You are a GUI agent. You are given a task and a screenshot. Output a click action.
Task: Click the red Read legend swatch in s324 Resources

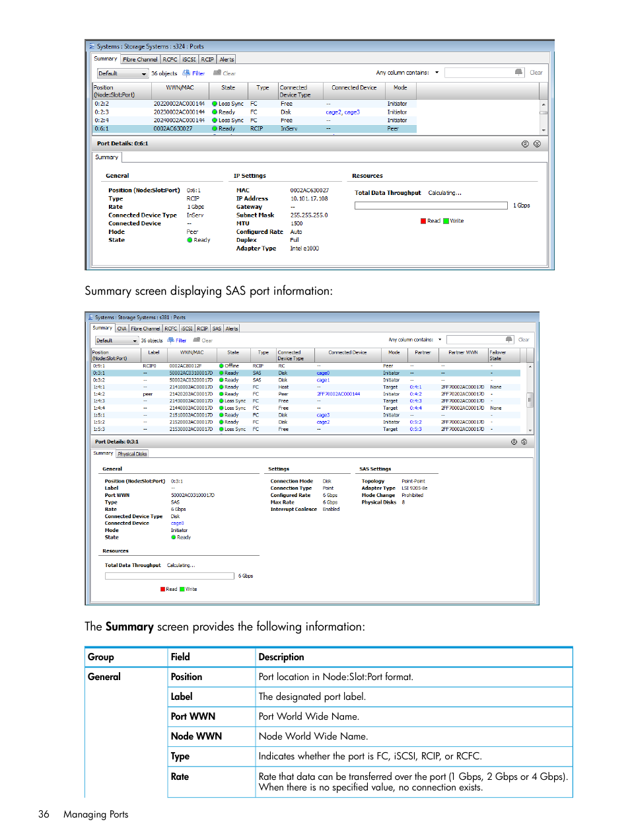423,221
